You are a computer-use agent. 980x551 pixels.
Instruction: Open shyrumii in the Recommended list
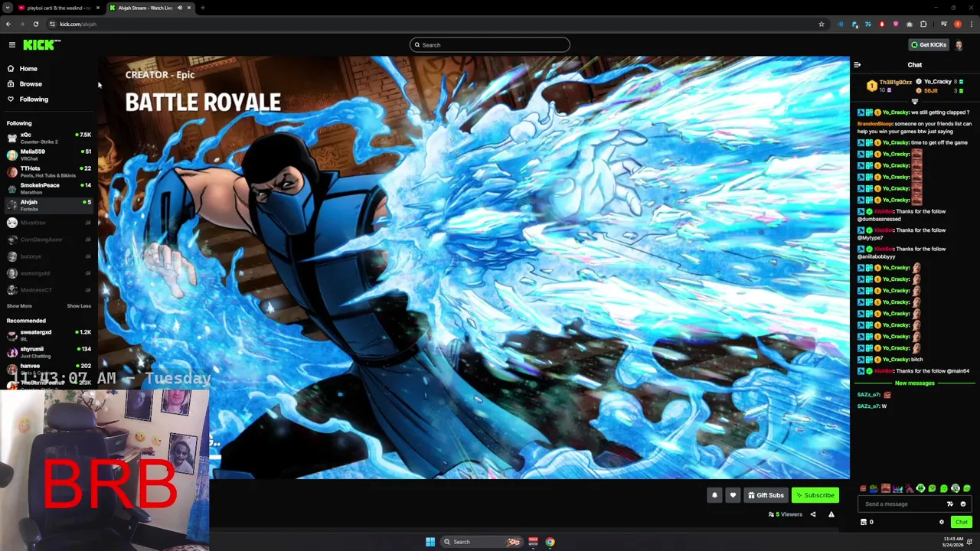tap(47, 352)
